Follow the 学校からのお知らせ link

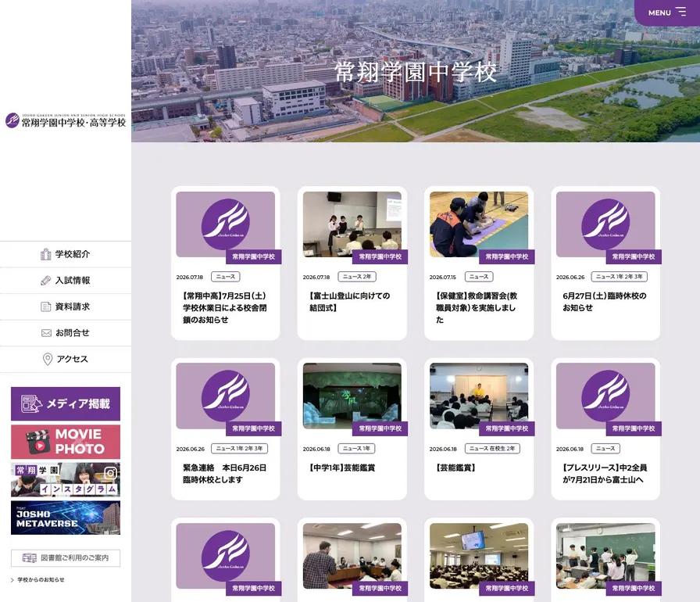[41, 580]
